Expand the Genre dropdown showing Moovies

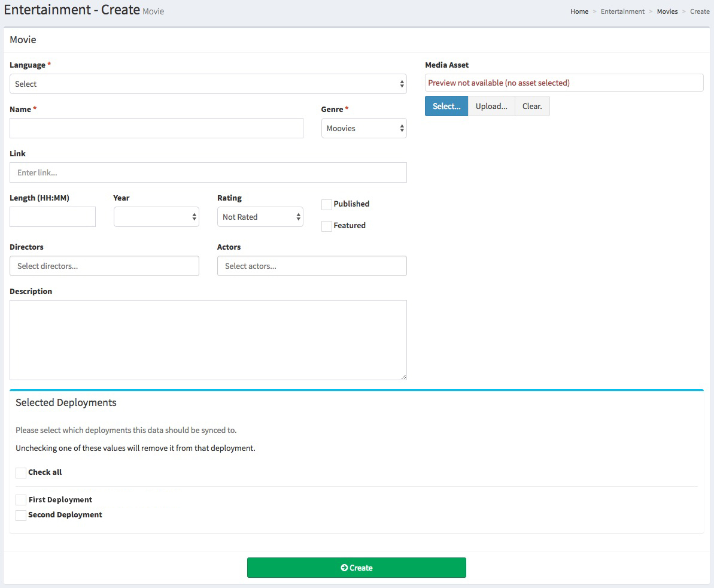coord(363,129)
